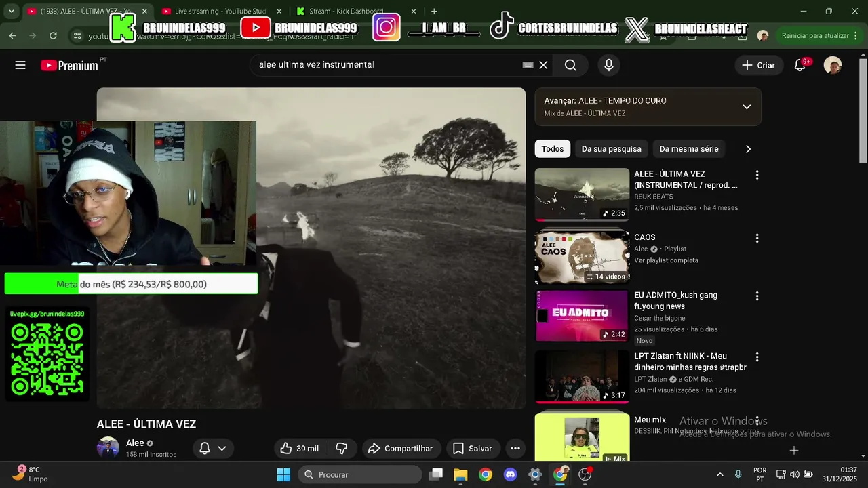This screenshot has width=868, height=488.
Task: Click the taskbar weather widget
Action: [x=31, y=474]
